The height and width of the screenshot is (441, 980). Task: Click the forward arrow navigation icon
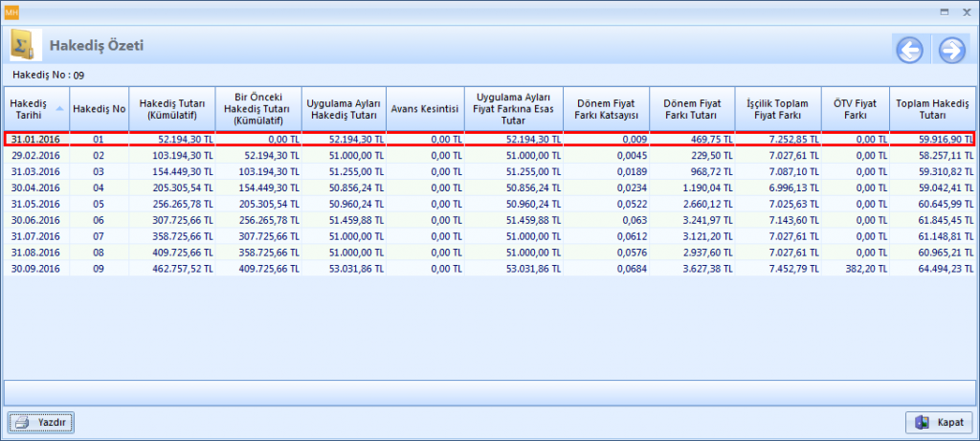951,50
